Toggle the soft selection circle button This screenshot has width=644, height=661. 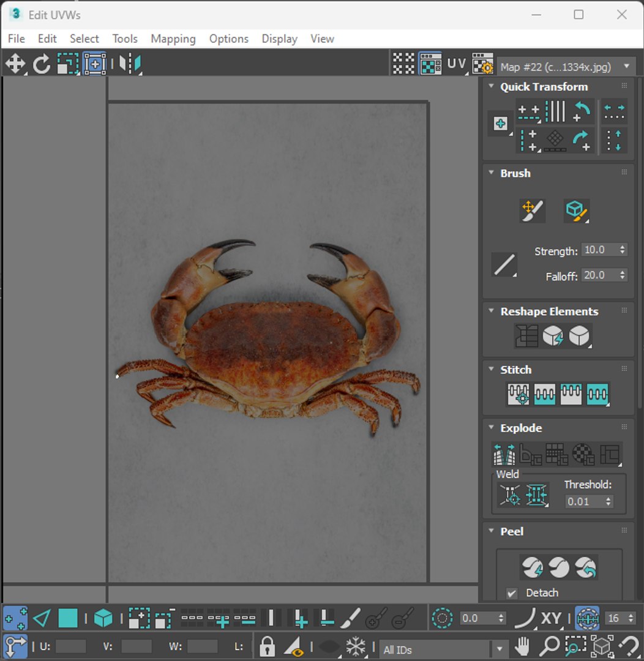(442, 618)
